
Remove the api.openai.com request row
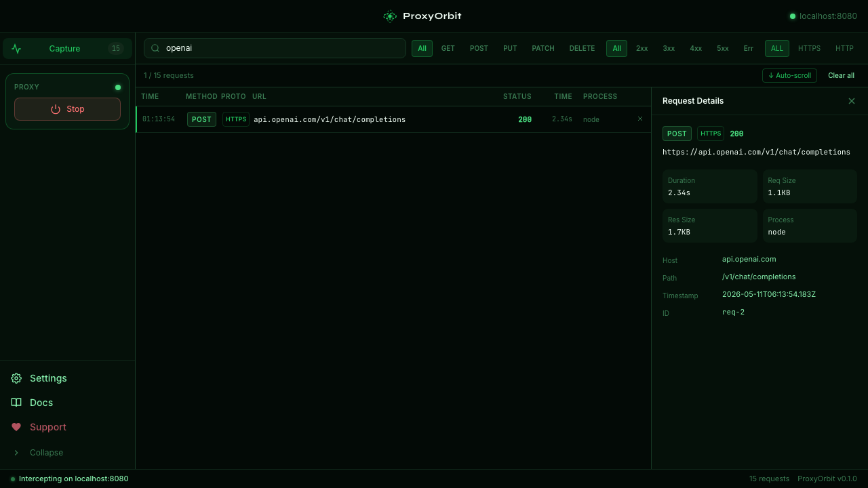pos(640,119)
